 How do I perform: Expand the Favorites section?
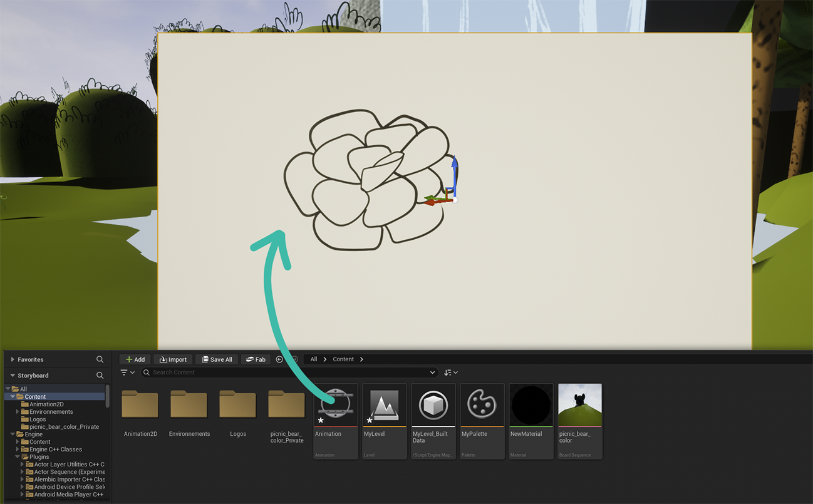point(13,359)
